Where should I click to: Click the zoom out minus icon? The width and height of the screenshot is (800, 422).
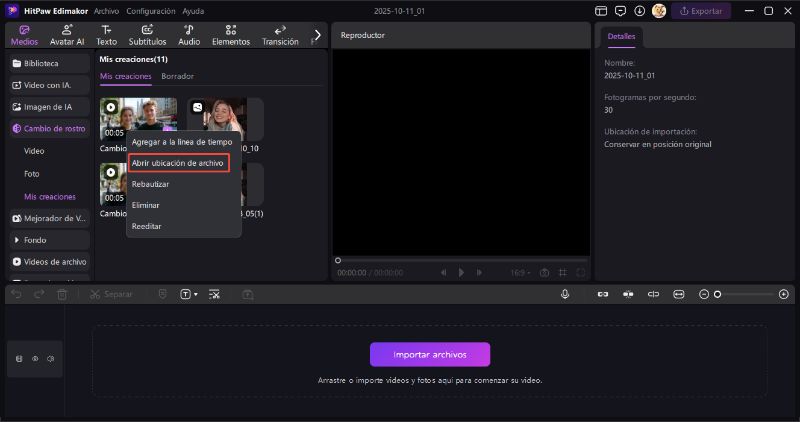tap(704, 294)
